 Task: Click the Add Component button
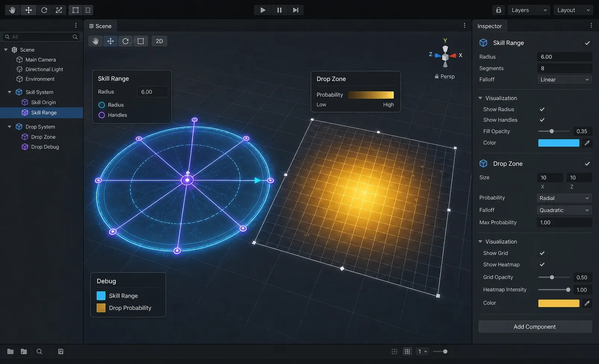point(535,327)
